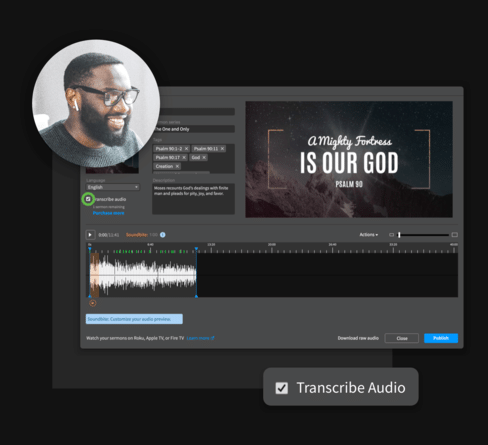This screenshot has width=488, height=445.
Task: Click the timeline zoom slider
Action: click(423, 235)
